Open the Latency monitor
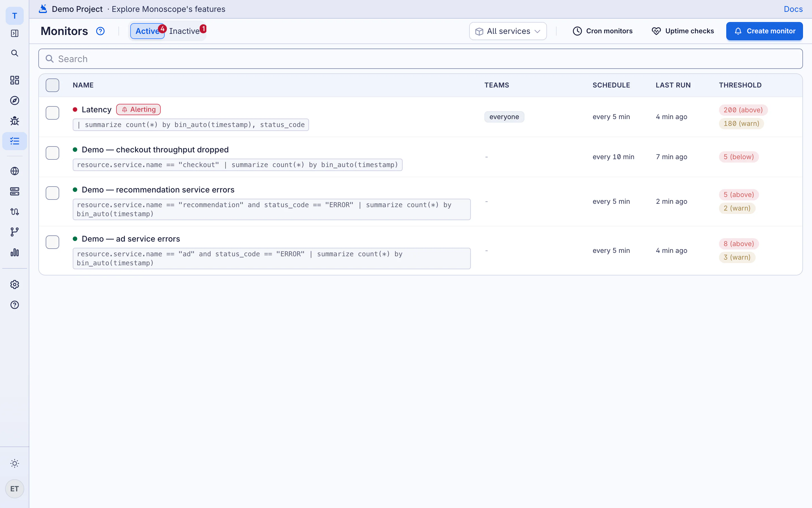This screenshot has height=508, width=812. coord(97,110)
